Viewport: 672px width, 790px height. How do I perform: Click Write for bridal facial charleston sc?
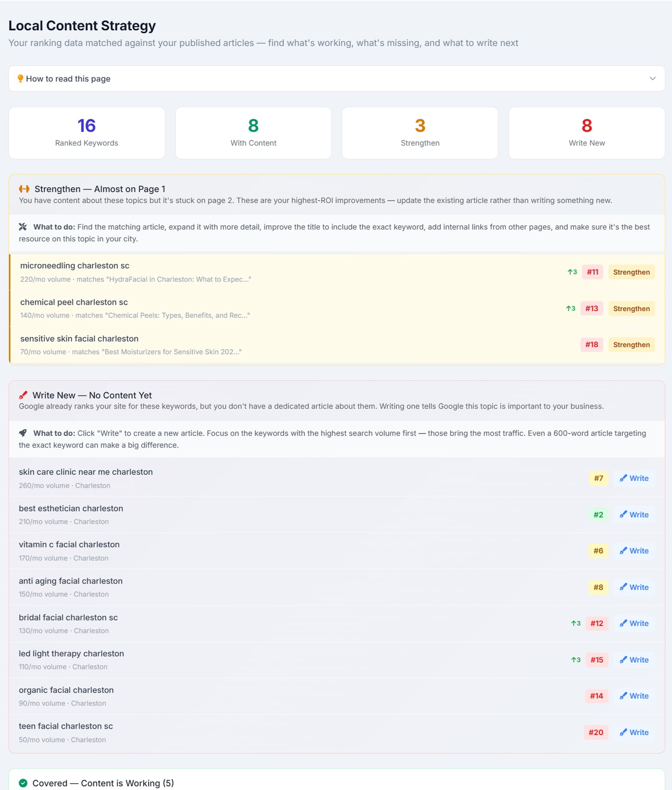(x=634, y=623)
